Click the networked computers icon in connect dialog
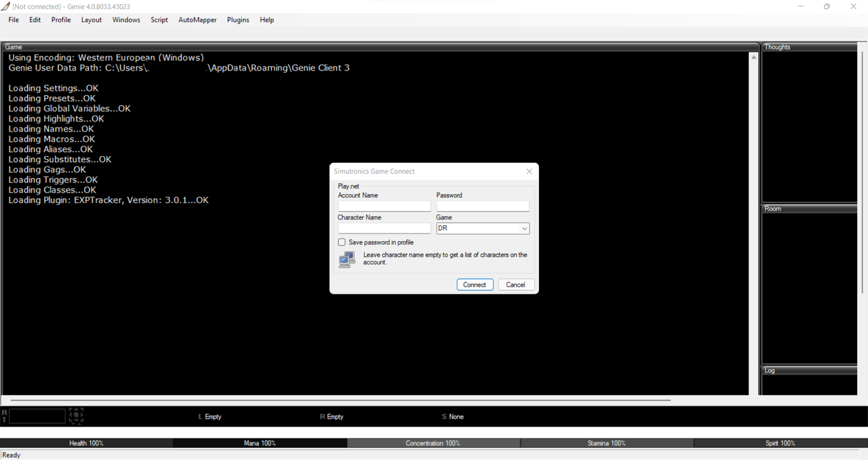Viewport: 868px width, 460px height. tap(347, 259)
